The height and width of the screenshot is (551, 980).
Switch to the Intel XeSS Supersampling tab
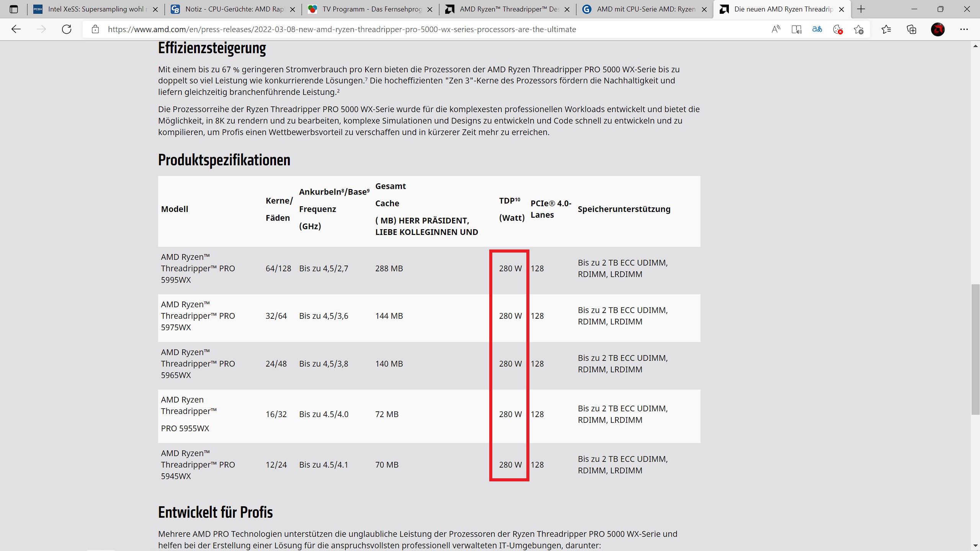[96, 9]
